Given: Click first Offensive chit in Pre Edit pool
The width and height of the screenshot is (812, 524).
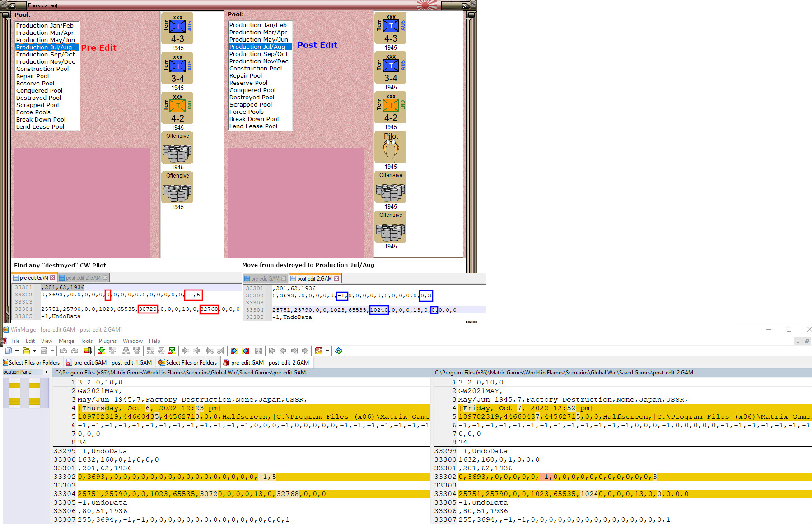Looking at the screenshot, I should (177, 147).
